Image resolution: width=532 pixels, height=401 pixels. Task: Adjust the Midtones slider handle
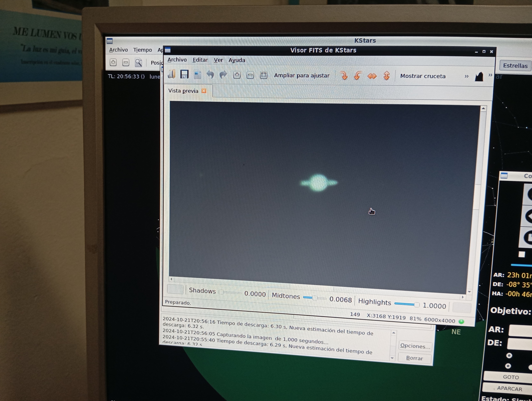coord(315,298)
